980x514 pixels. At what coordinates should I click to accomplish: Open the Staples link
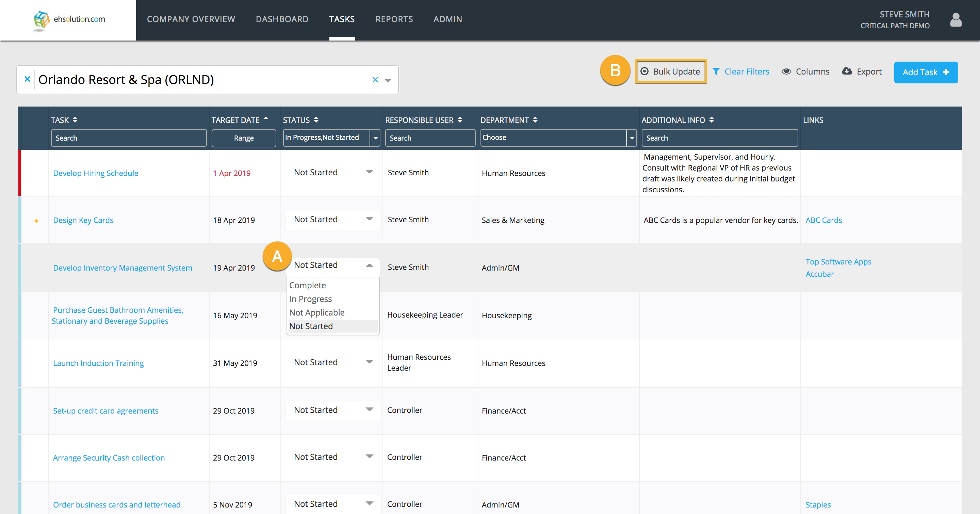click(818, 504)
